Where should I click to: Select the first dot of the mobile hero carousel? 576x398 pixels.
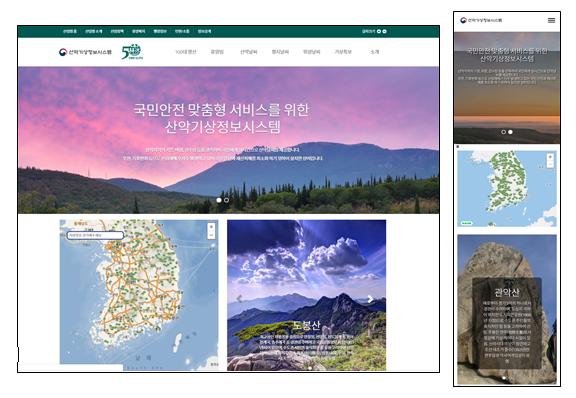click(504, 132)
